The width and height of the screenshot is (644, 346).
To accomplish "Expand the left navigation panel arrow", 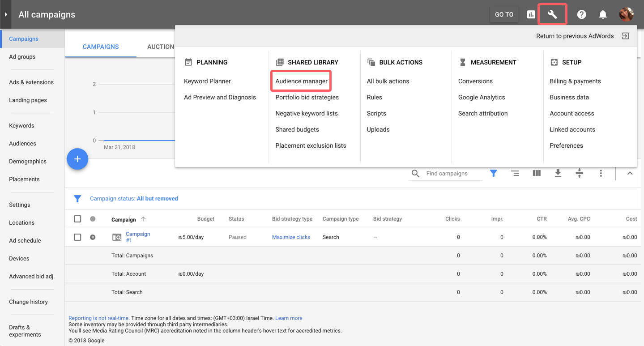I will pyautogui.click(x=6, y=14).
